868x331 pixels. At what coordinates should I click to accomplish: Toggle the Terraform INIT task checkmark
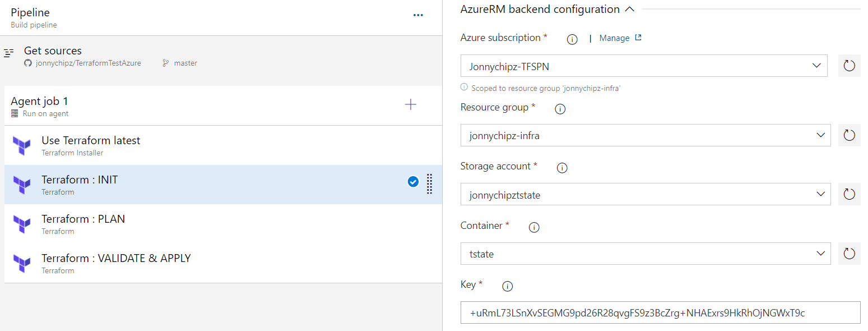(413, 182)
